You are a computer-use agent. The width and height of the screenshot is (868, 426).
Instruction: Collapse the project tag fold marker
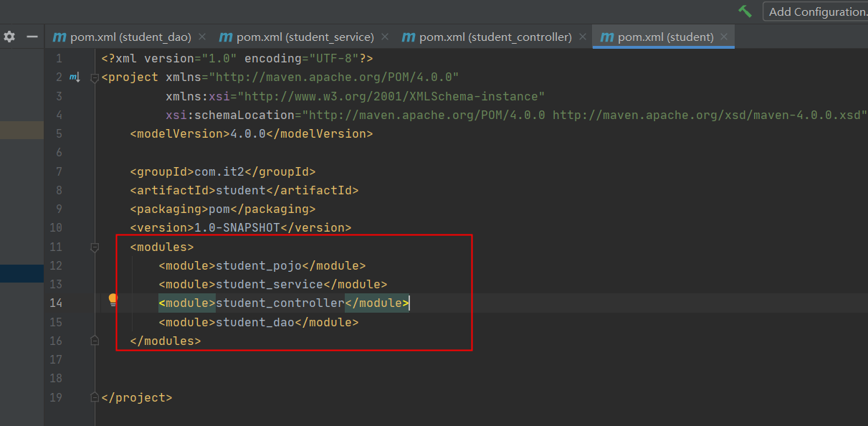[94, 77]
